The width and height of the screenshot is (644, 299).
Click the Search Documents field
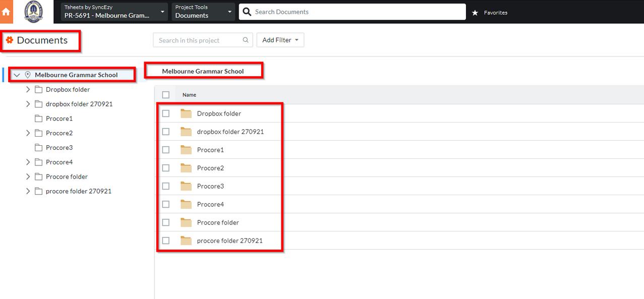coord(352,12)
